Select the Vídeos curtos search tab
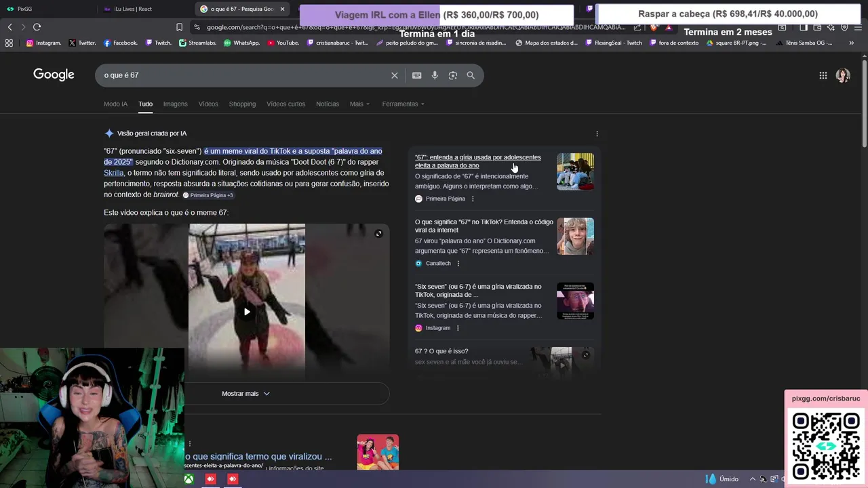Screen dimensions: 868x488 pyautogui.click(x=285, y=104)
